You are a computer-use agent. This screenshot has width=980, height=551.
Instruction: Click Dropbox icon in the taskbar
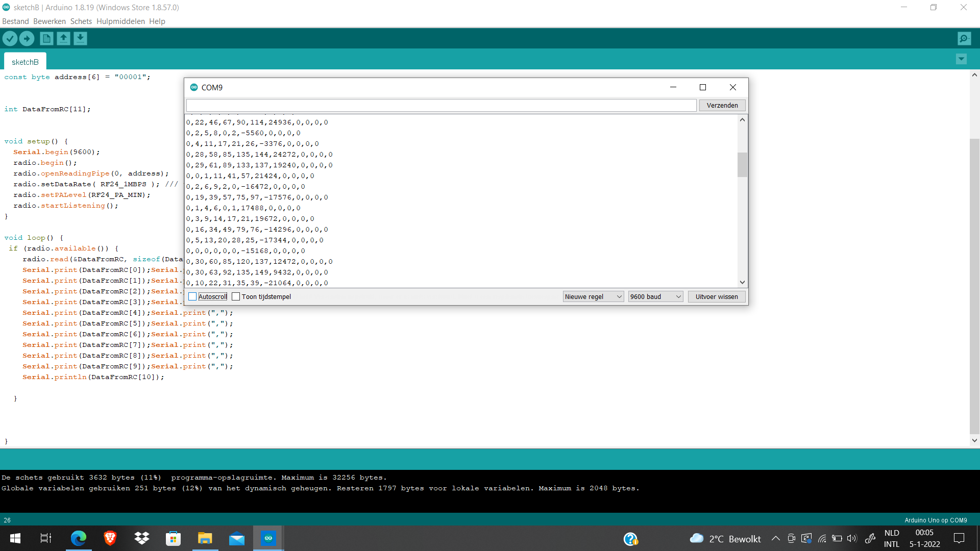point(142,538)
